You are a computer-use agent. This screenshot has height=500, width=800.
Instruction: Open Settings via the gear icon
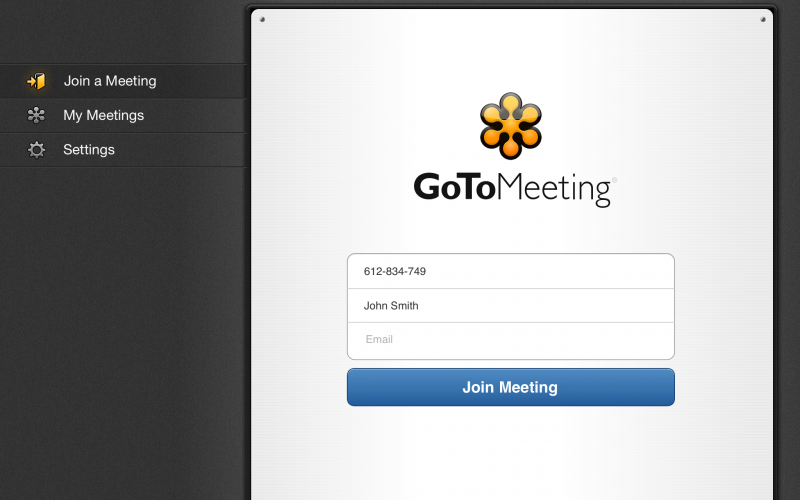pos(36,150)
